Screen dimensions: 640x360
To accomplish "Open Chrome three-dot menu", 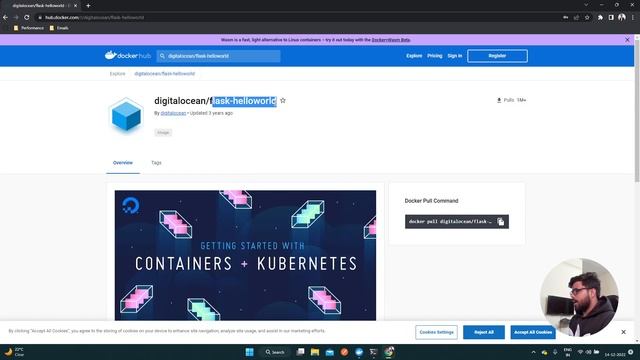I will (633, 18).
